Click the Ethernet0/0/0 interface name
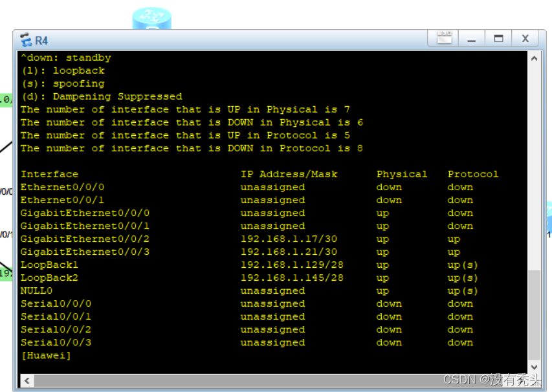 tap(62, 187)
